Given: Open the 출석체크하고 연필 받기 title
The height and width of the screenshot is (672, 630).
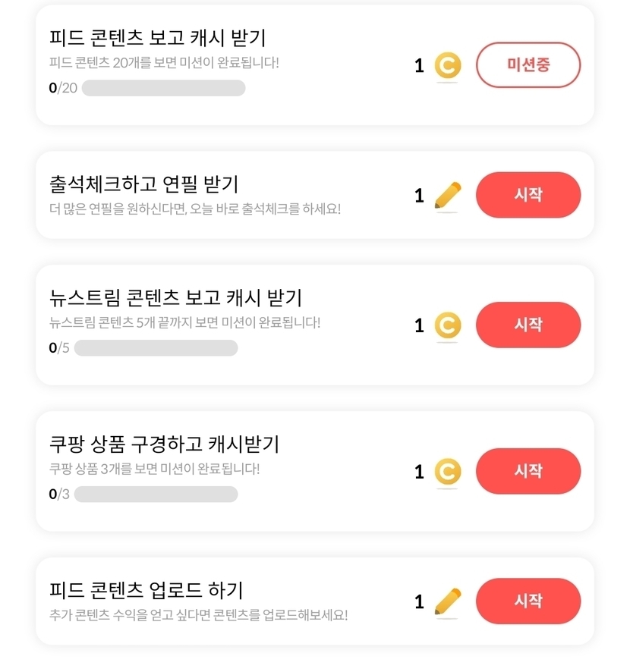Looking at the screenshot, I should pyautogui.click(x=143, y=184).
